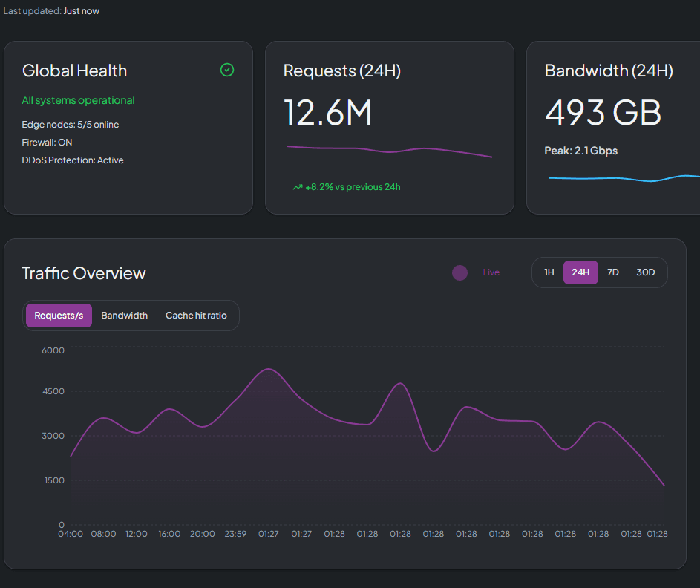
Task: Toggle the 24H time range selection
Action: click(x=580, y=272)
